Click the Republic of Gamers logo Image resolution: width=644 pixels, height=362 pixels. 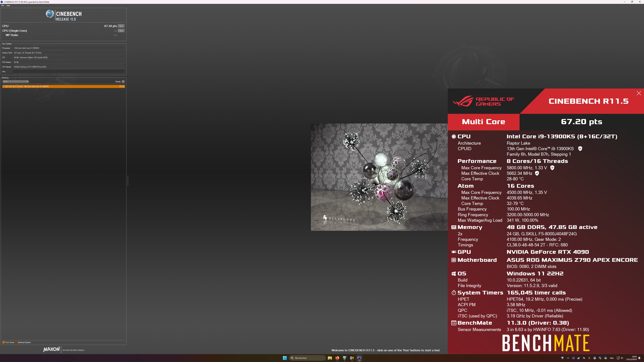[x=484, y=101]
